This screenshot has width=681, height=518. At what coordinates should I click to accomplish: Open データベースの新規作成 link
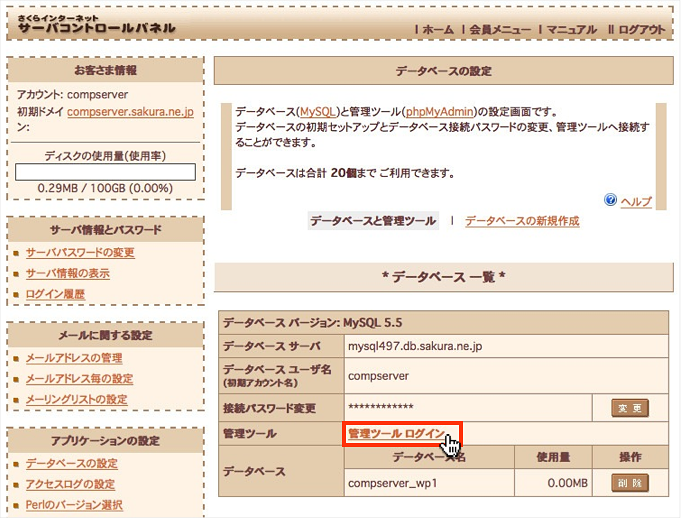pos(522,221)
